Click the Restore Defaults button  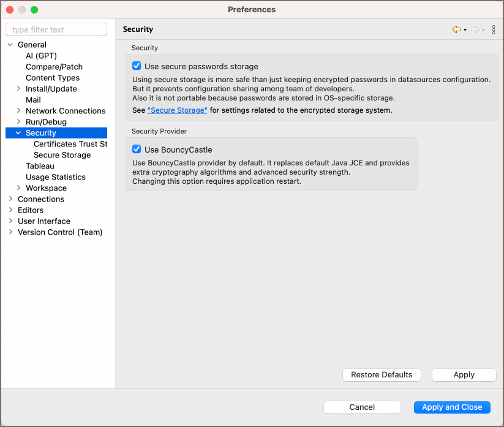382,374
